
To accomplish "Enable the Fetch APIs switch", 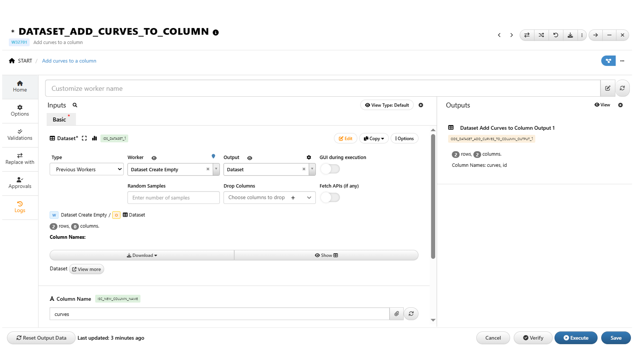I will coord(330,197).
